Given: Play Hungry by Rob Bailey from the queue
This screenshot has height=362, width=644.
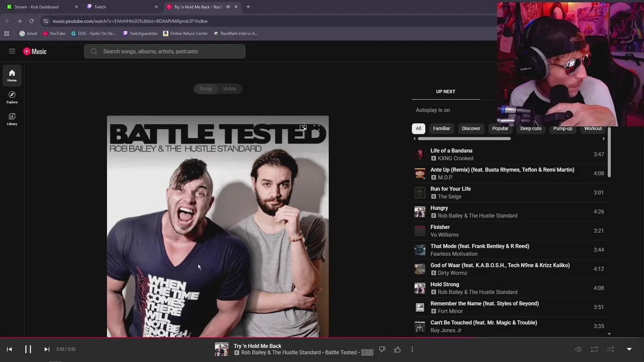Looking at the screenshot, I should [509, 212].
